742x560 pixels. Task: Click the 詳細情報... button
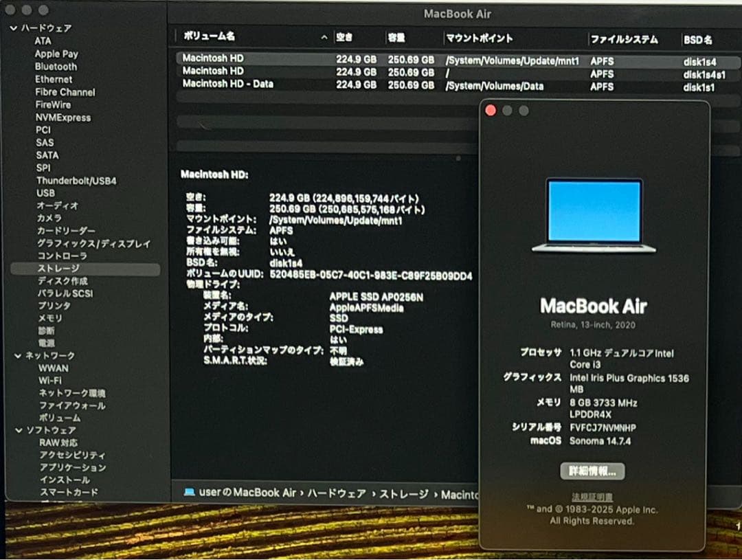click(x=592, y=471)
